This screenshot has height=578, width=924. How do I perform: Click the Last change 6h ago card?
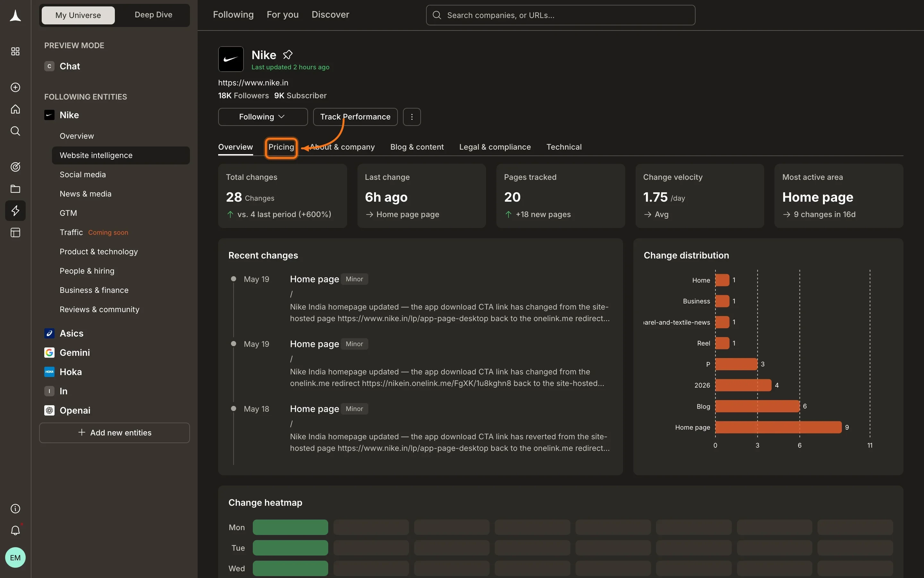click(422, 196)
